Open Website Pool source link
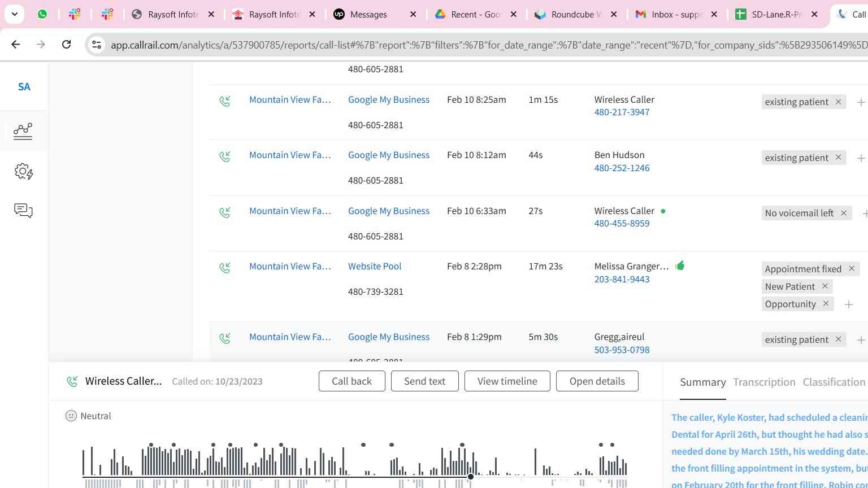 (x=375, y=266)
